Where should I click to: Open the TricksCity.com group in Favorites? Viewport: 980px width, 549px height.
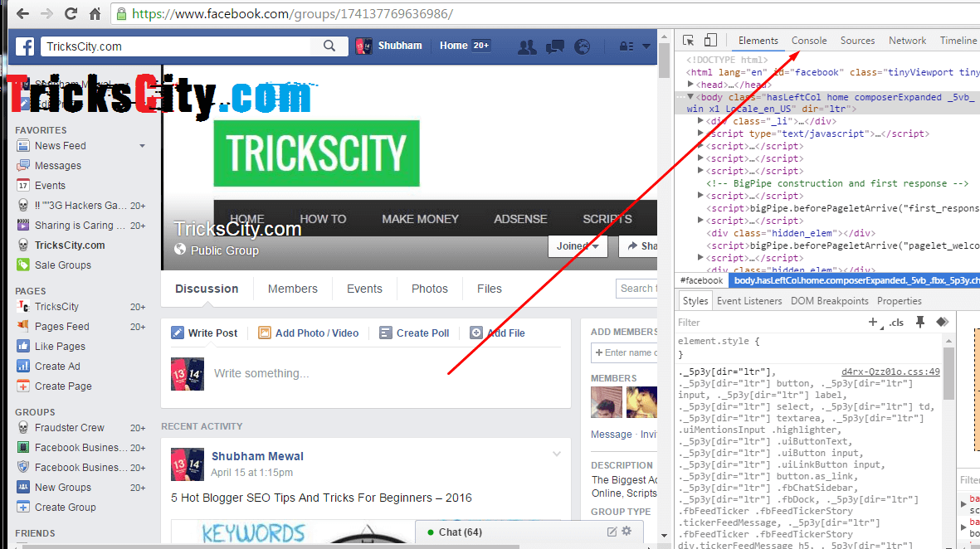click(x=70, y=245)
